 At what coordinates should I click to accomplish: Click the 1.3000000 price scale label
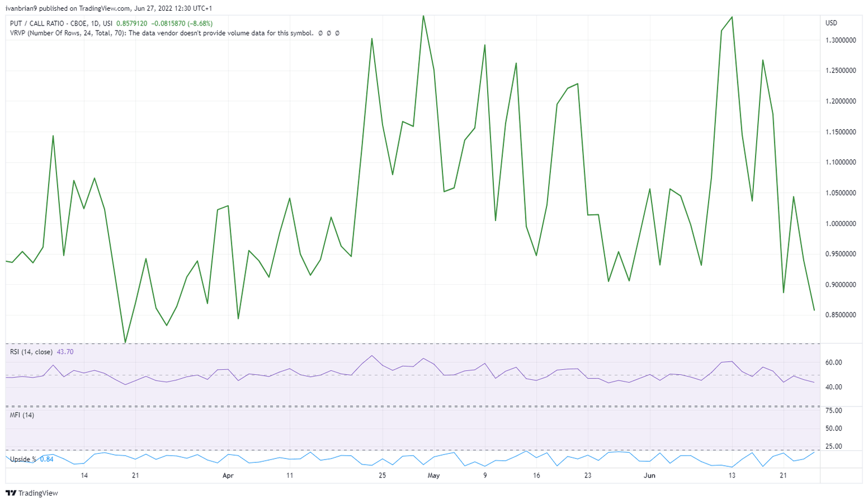[840, 41]
